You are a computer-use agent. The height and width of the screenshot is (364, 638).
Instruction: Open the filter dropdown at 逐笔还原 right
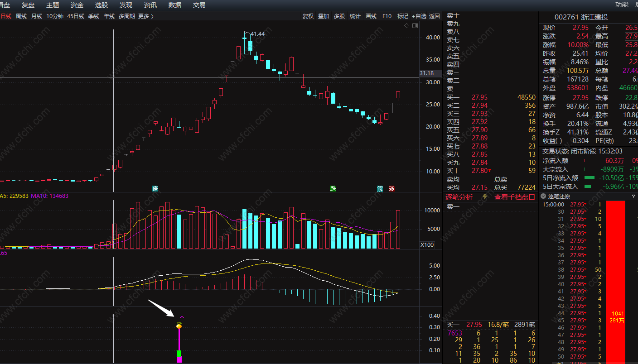633,196
